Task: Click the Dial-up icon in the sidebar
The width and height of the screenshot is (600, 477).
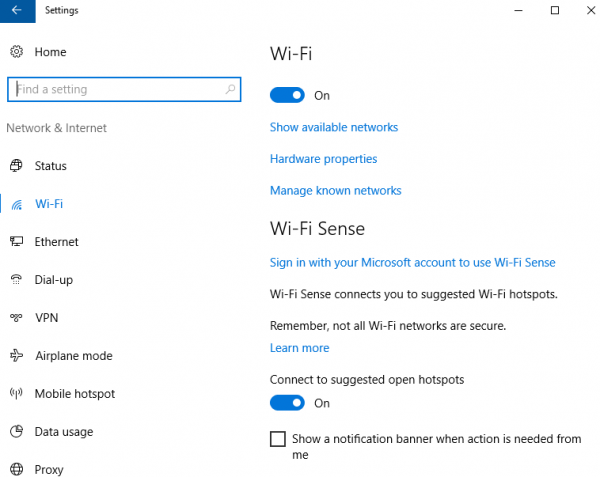Action: (16, 280)
